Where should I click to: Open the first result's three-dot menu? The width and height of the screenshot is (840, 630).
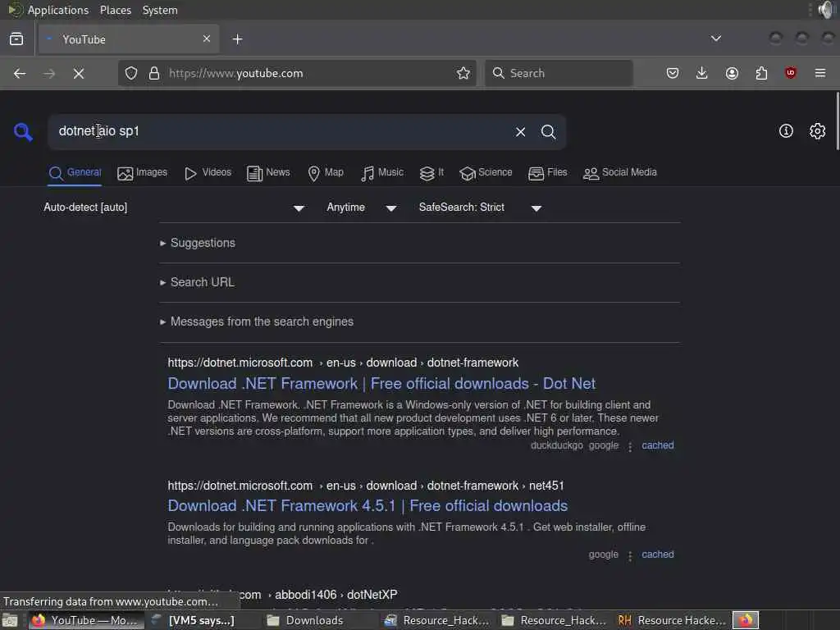coord(630,446)
